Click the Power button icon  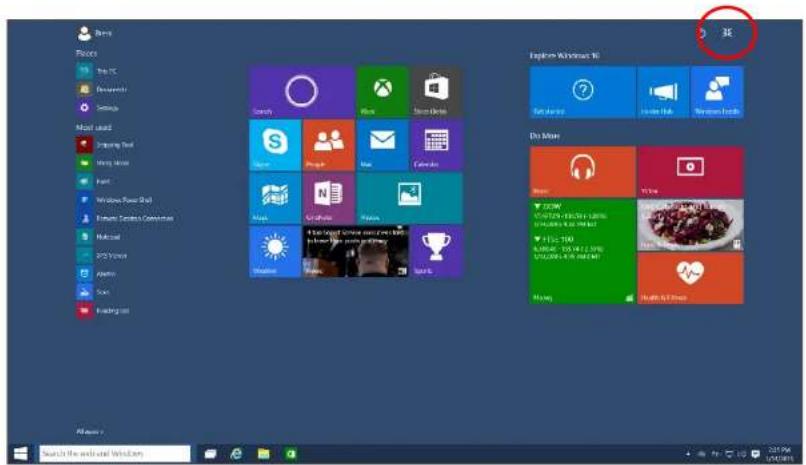tap(702, 33)
